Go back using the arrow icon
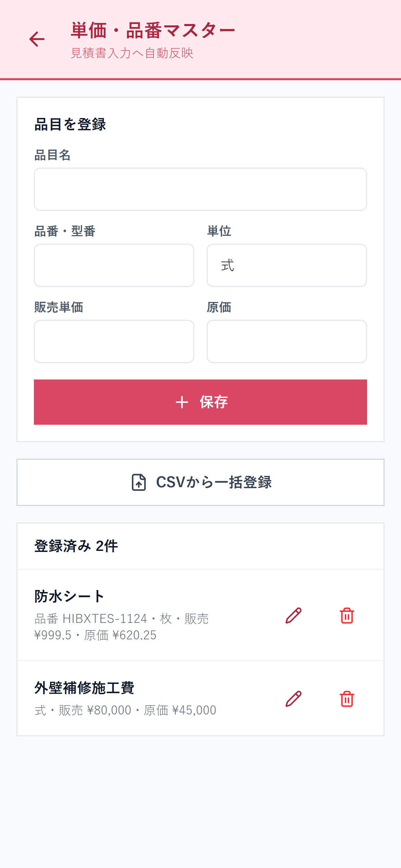Viewport: 401px width, 868px height. (37, 39)
